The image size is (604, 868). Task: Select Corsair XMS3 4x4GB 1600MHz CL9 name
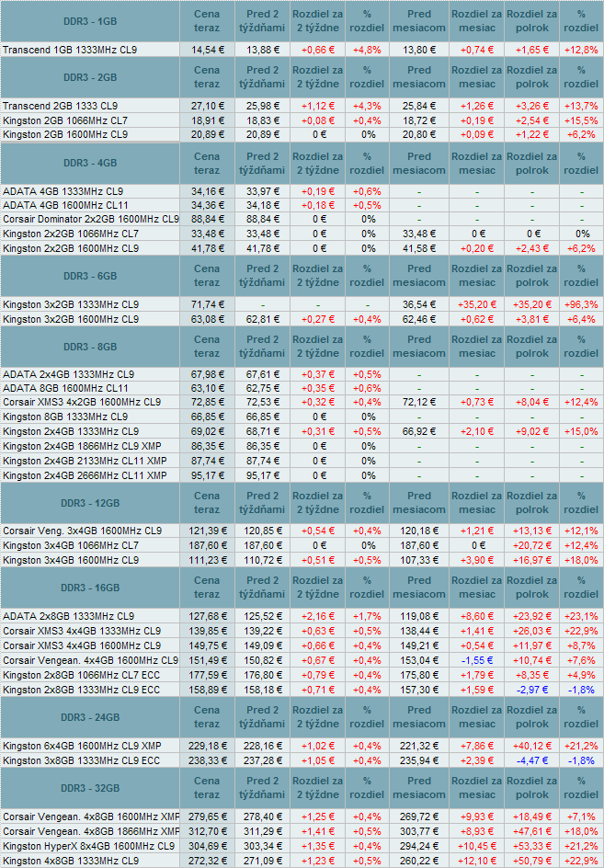pos(82,646)
